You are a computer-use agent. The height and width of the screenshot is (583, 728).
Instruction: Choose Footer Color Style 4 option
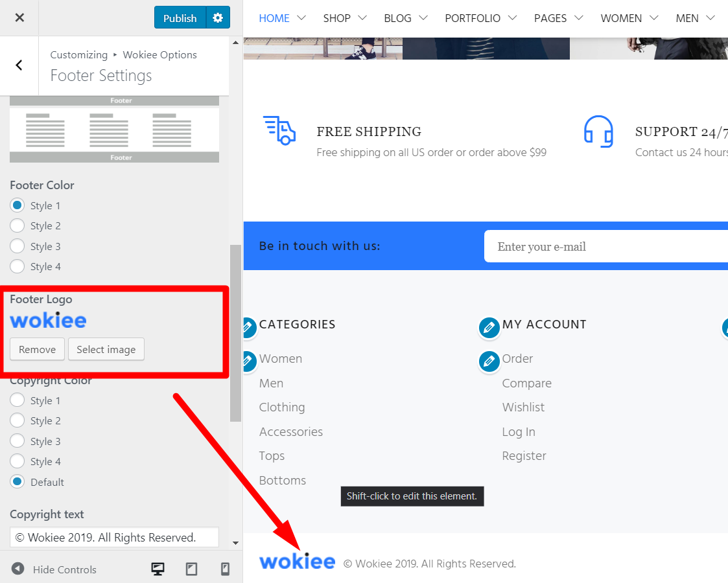point(18,266)
